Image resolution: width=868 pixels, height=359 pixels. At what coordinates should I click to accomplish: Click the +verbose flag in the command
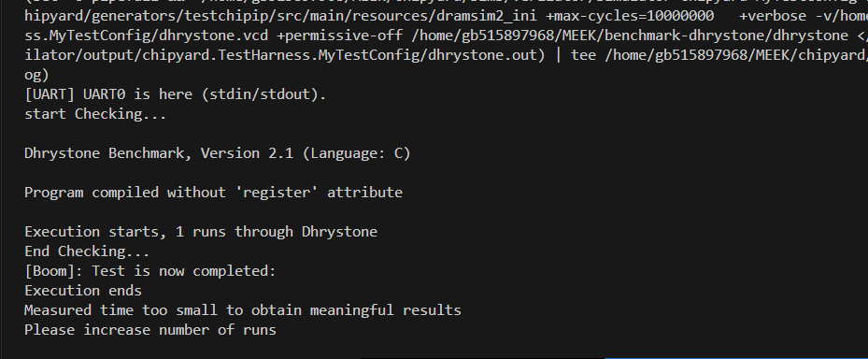773,16
